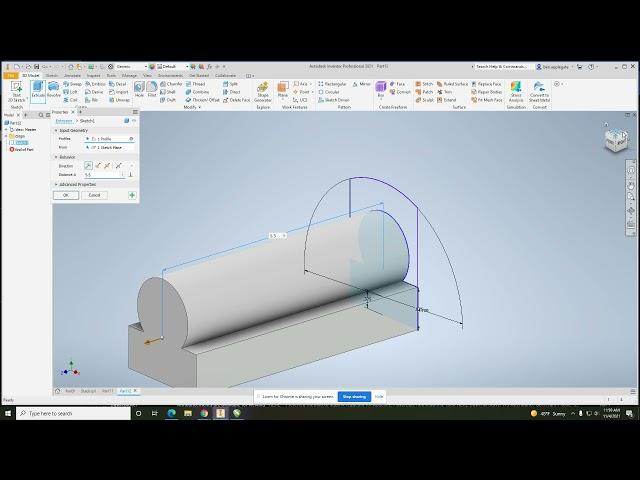Switch to the Collaborate ribbon tab
Viewport: 640px width, 480px height.
[x=225, y=76]
